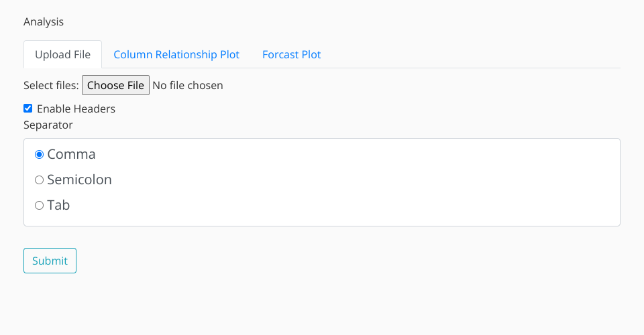
Task: Click the "No file chosen" text
Action: tap(188, 85)
